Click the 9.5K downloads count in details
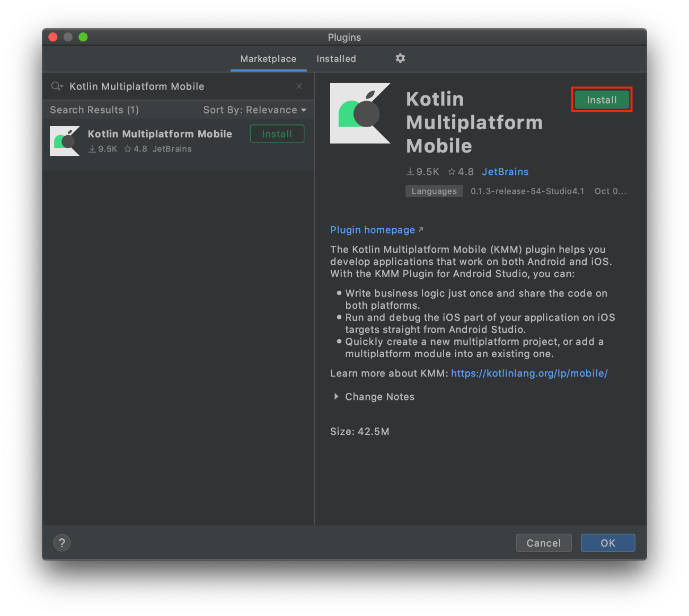The height and width of the screenshot is (616, 689). click(423, 172)
